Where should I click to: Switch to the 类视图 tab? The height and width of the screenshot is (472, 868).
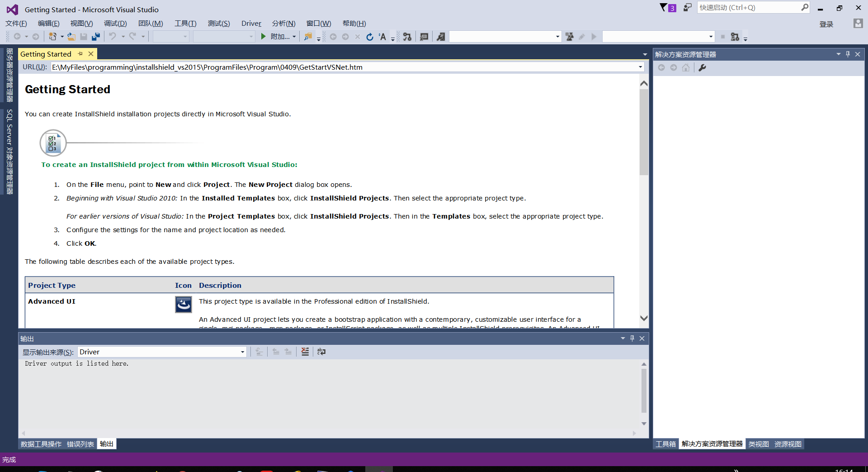coord(759,444)
